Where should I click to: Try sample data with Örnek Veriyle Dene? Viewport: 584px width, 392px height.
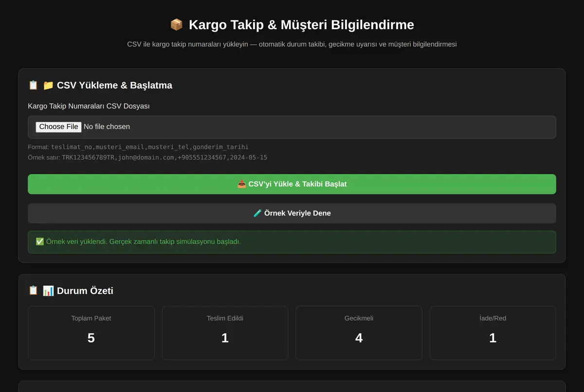click(292, 213)
